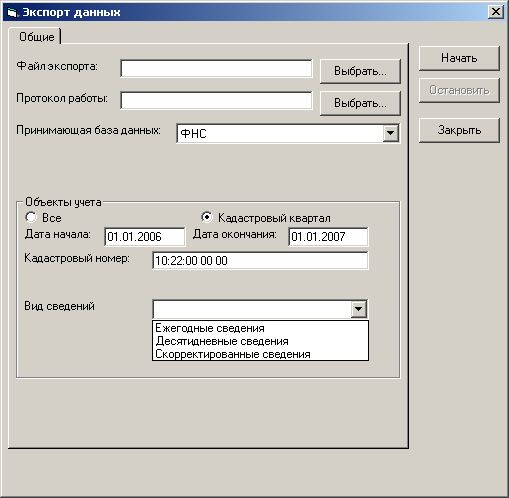509x498 pixels.
Task: Click Выбрать next to Протокол работы
Action: (360, 103)
